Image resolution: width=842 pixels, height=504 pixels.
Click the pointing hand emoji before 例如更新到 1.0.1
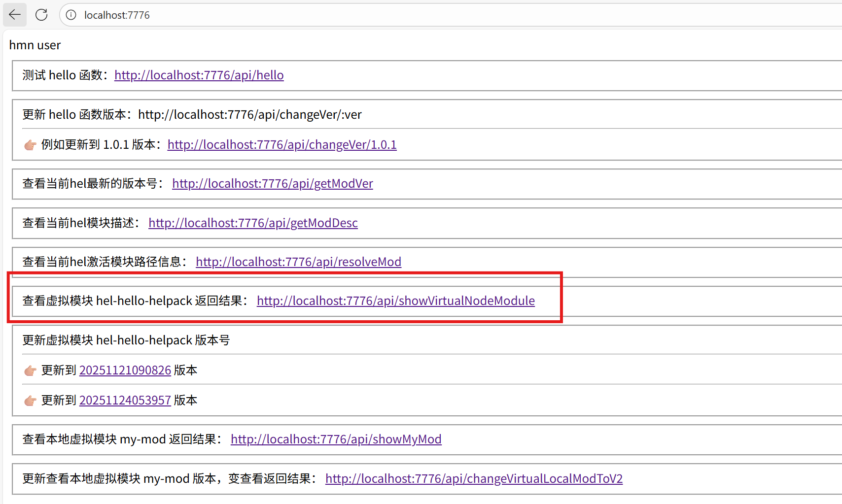30,145
